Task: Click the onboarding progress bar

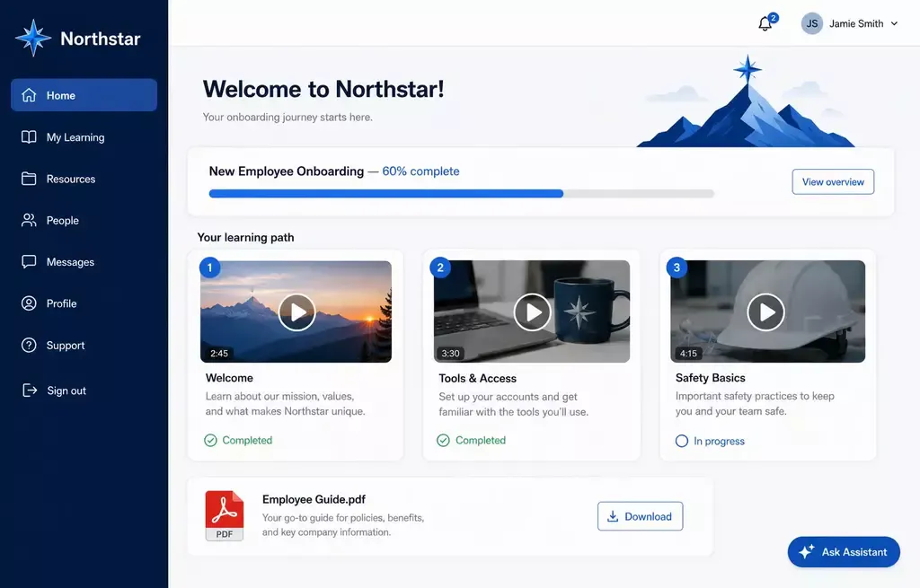Action: 461,194
